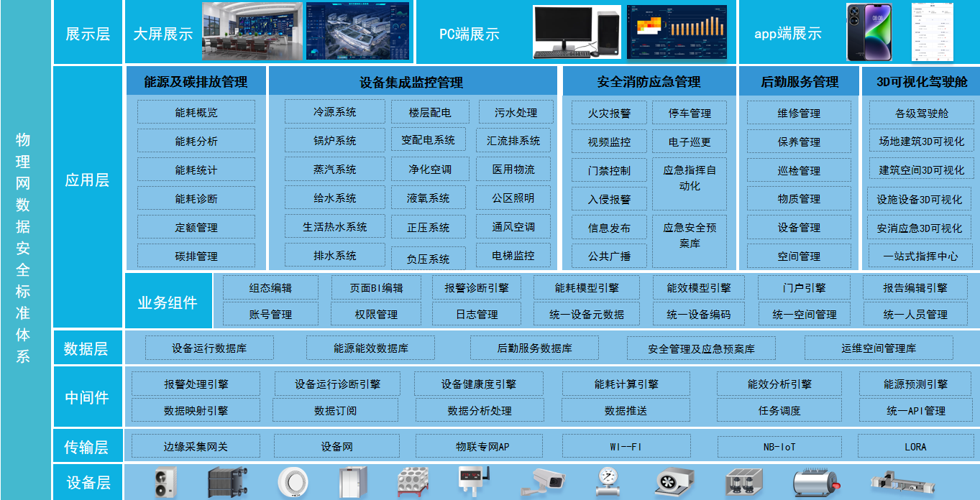Viewport: 980px width, 500px height.
Task: Select the plate heat exchanger icon
Action: [227, 481]
